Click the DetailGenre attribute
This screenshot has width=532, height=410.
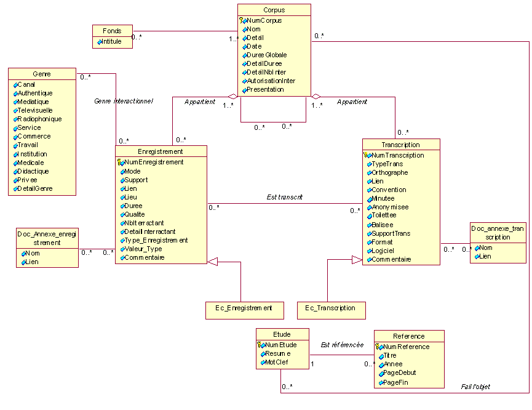(x=33, y=188)
